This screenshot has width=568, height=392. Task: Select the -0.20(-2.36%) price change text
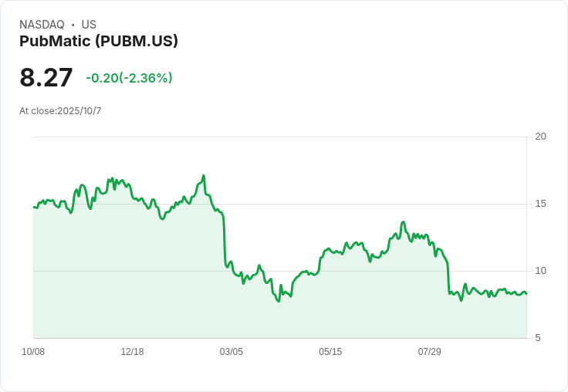point(129,78)
